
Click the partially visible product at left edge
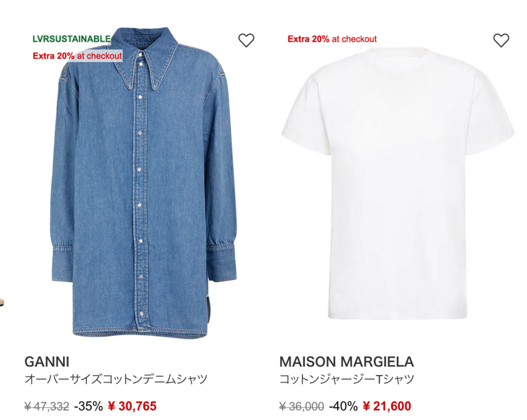[x=2, y=301]
